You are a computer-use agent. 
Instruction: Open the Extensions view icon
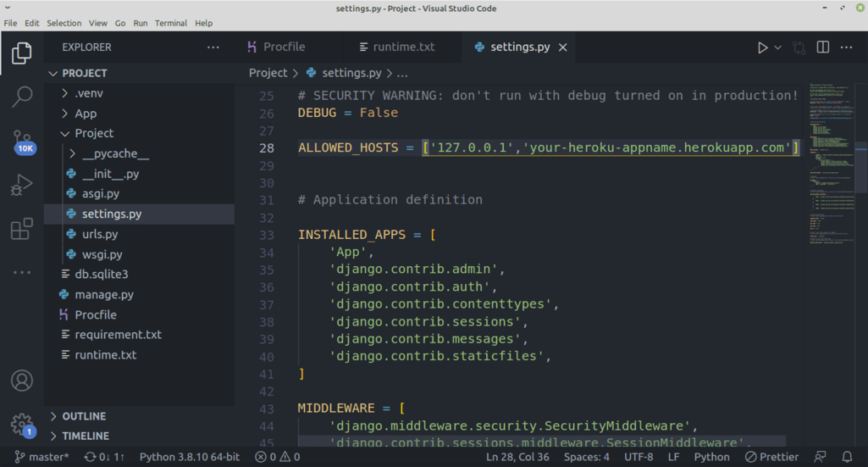pyautogui.click(x=21, y=228)
